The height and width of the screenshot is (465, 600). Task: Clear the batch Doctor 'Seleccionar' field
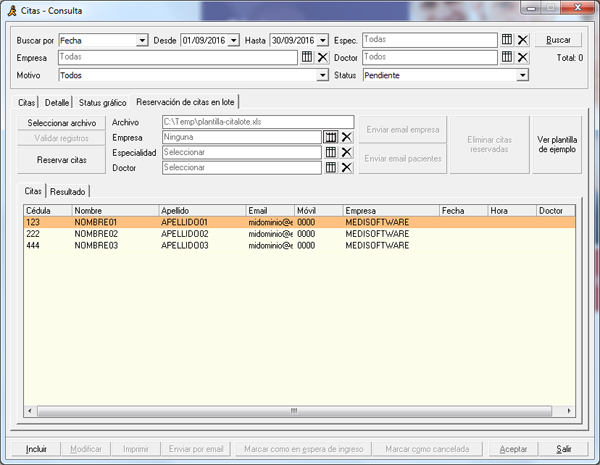(x=347, y=168)
